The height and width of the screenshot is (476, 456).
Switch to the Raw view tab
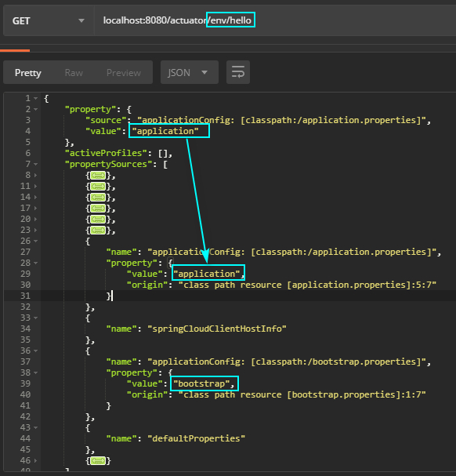tap(74, 73)
